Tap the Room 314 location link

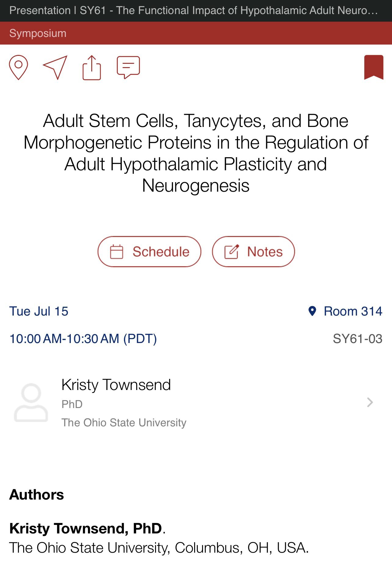point(353,311)
